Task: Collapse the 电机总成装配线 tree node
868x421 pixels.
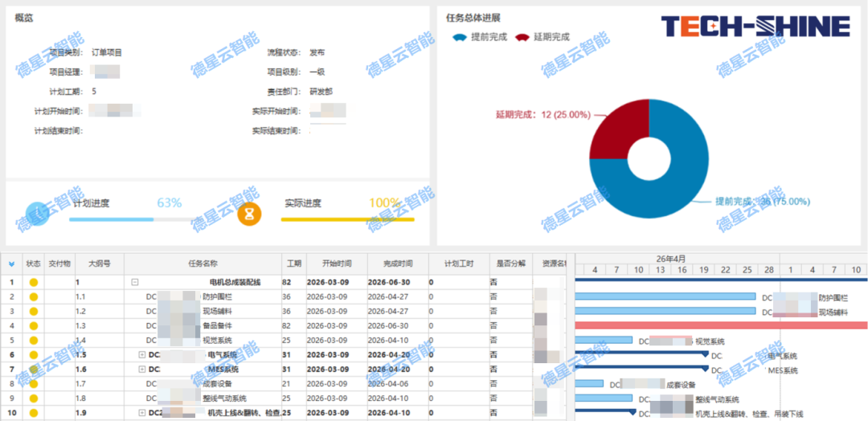Action: pyautogui.click(x=134, y=282)
